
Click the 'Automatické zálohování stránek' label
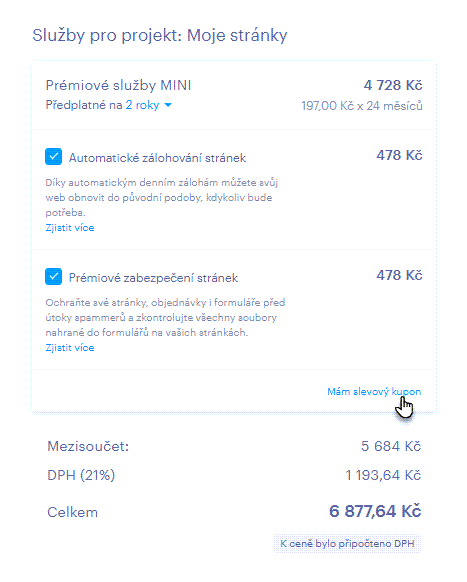pos(157,158)
